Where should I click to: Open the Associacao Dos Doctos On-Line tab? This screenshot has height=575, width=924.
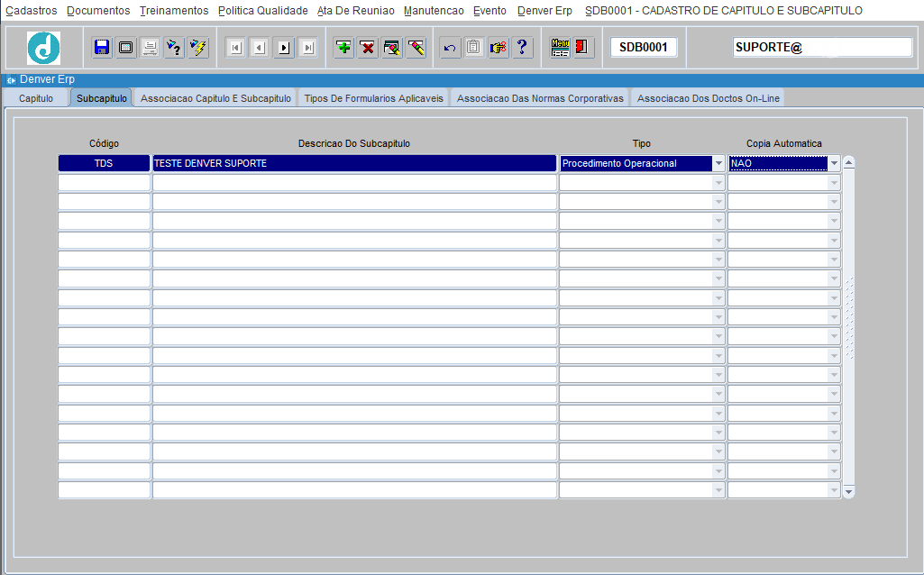(x=709, y=98)
